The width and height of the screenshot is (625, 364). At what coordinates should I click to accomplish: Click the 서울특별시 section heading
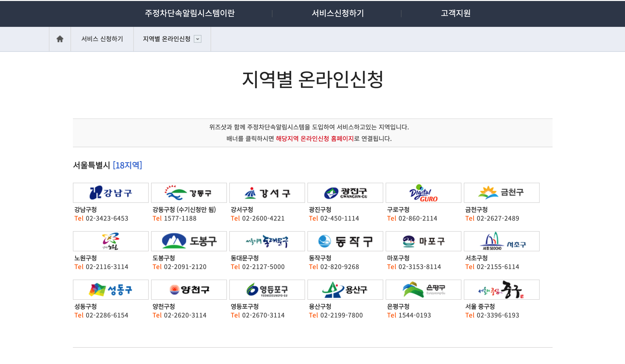pos(92,165)
